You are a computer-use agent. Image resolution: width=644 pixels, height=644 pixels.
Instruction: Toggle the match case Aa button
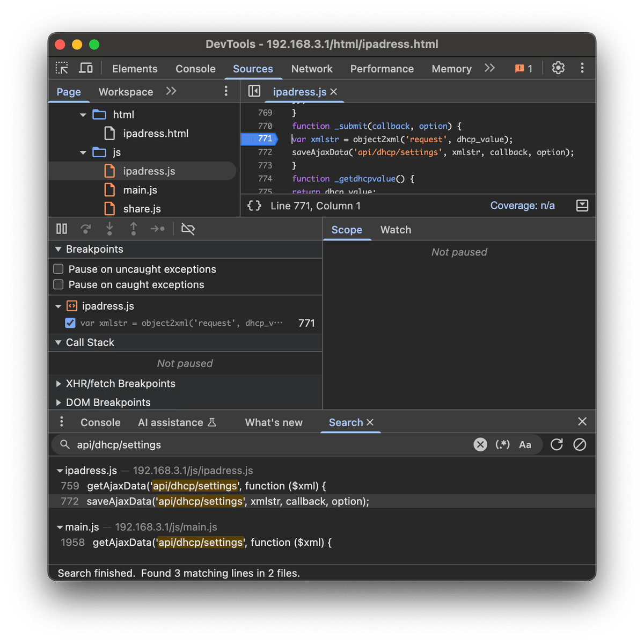click(525, 444)
